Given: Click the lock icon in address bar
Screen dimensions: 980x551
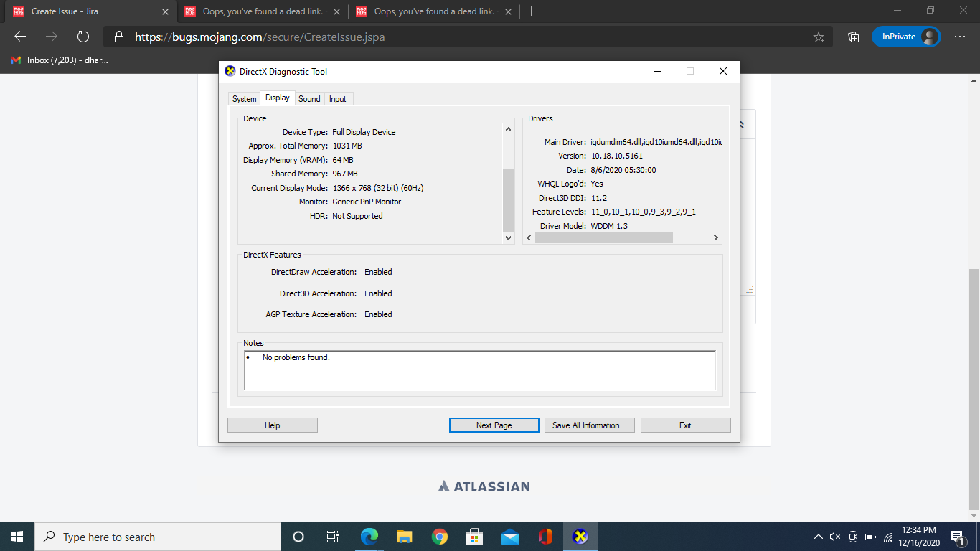Looking at the screenshot, I should pos(119,37).
